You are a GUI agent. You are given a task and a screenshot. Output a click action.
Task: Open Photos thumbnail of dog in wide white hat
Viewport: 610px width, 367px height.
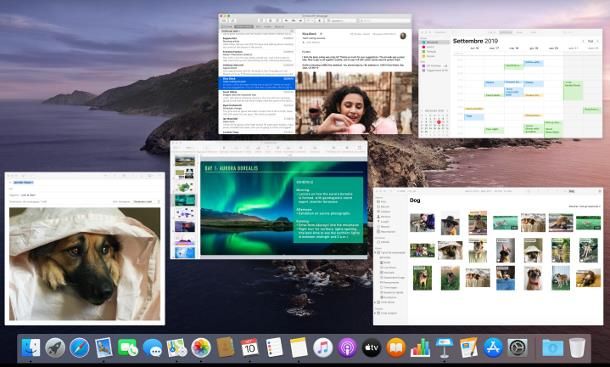pyautogui.click(x=450, y=250)
